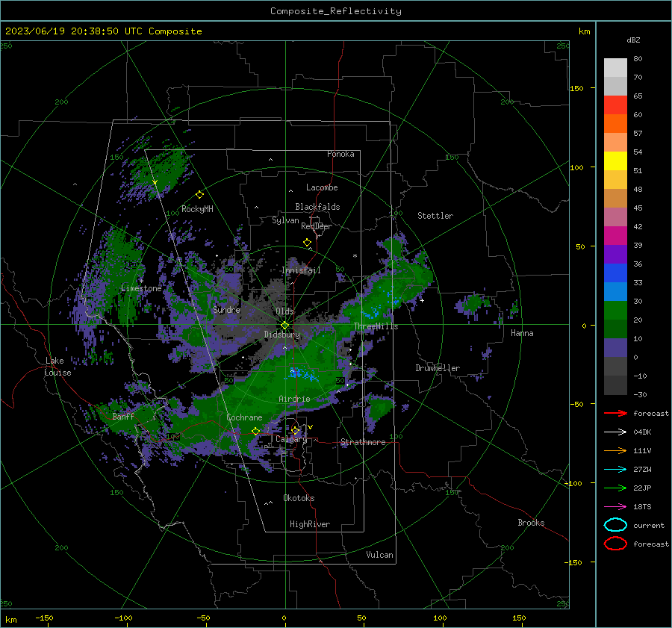Click the Lacombe town label

pos(322,187)
